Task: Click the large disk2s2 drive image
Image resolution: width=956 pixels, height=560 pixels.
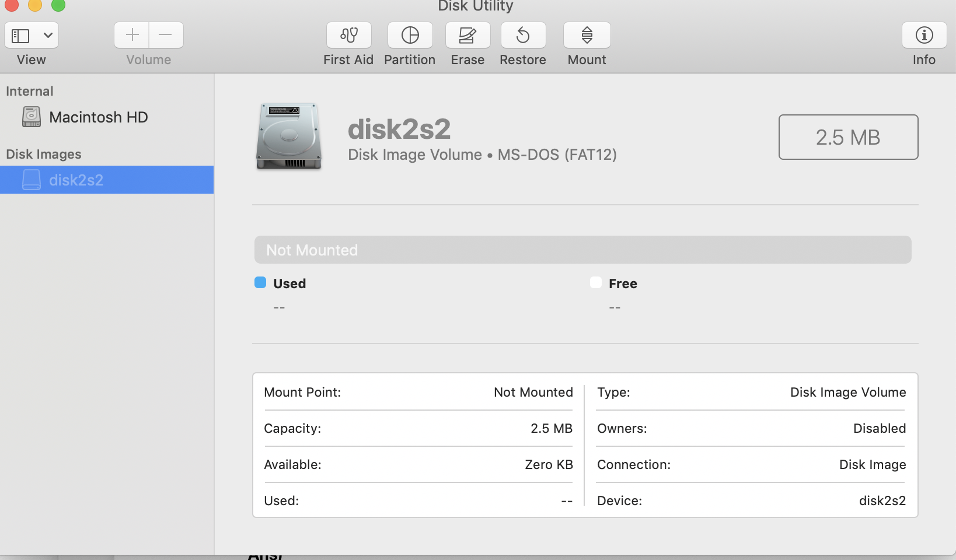Action: pyautogui.click(x=289, y=137)
